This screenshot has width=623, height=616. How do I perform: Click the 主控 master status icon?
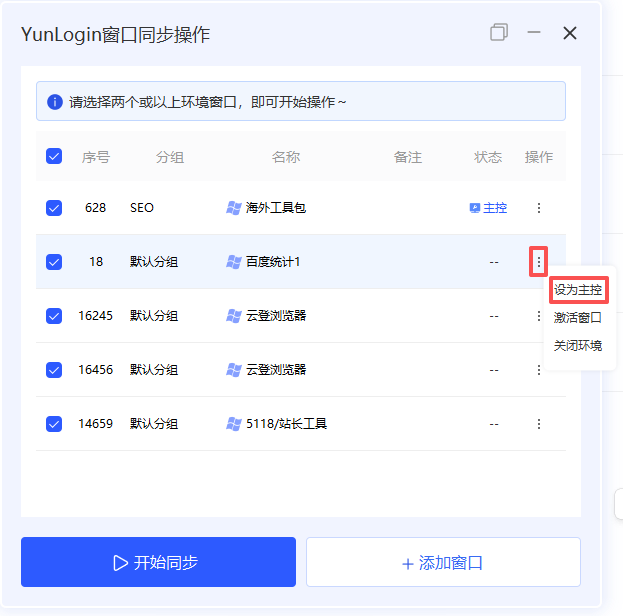click(475, 208)
